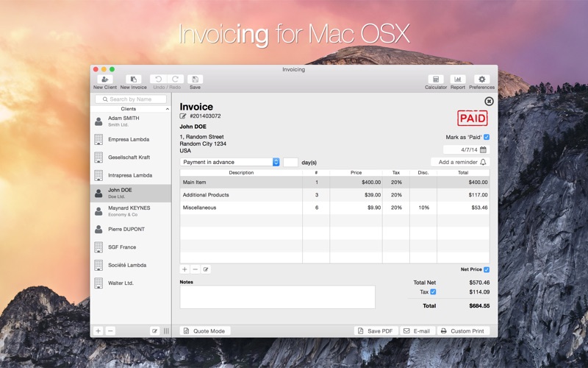Create a New Invoice from toolbar
This screenshot has width=588, height=368.
coord(134,79)
